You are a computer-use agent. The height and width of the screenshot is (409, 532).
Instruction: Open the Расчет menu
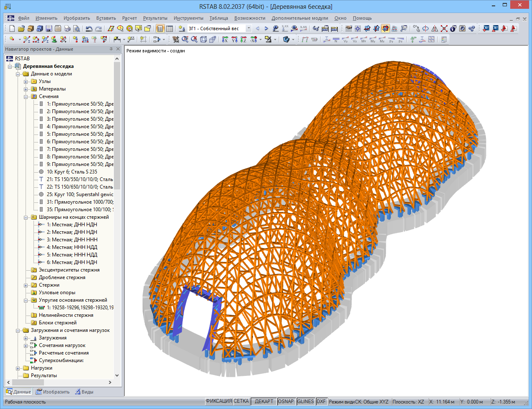(x=129, y=18)
